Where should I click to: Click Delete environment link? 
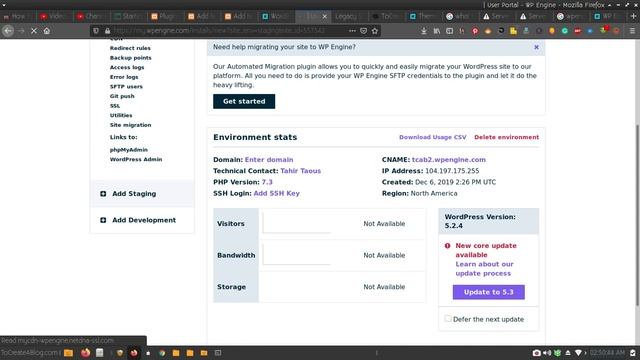point(507,137)
